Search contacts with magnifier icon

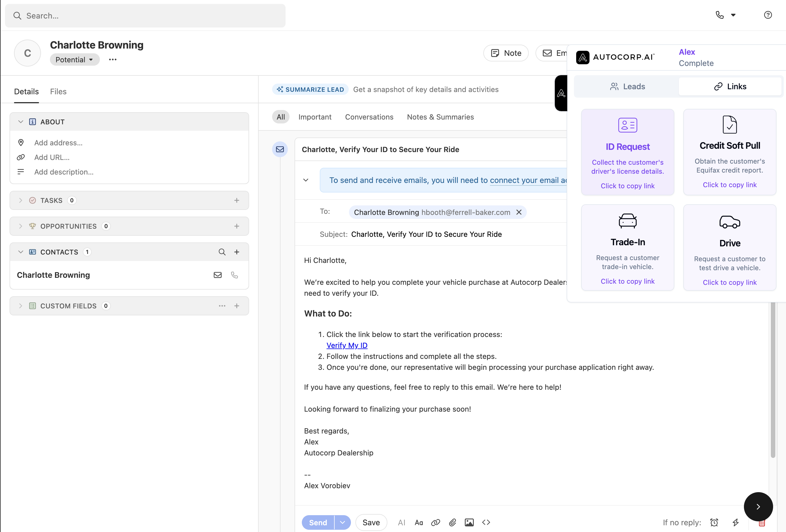[222, 252]
